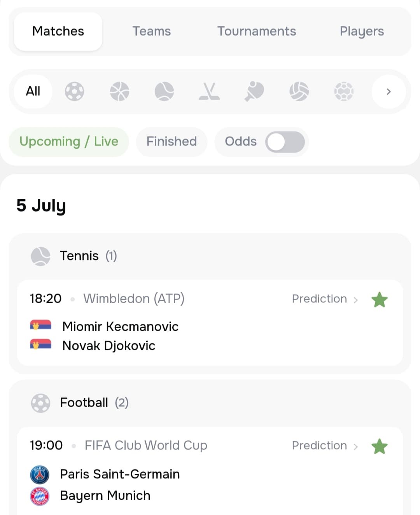The width and height of the screenshot is (420, 515).
Task: Filter matches by basketball icon
Action: click(119, 91)
